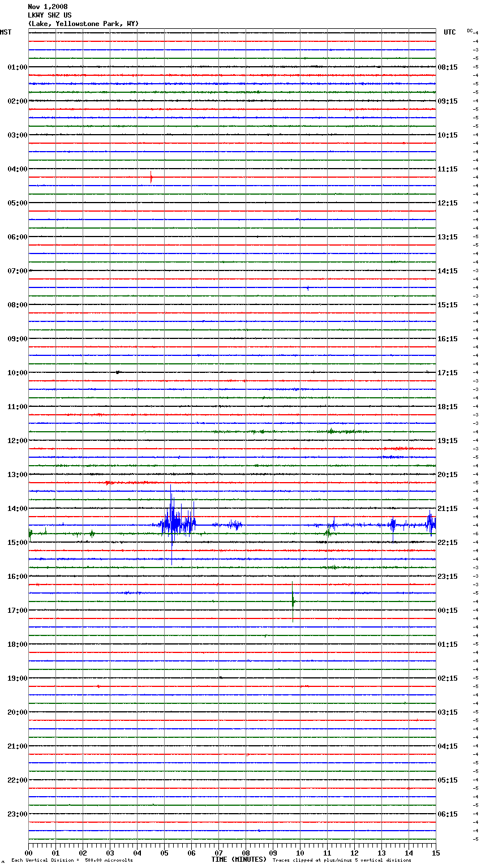The image size is (481, 868).
Task: Click the green spike on the 16:45 trace
Action: 293,601
